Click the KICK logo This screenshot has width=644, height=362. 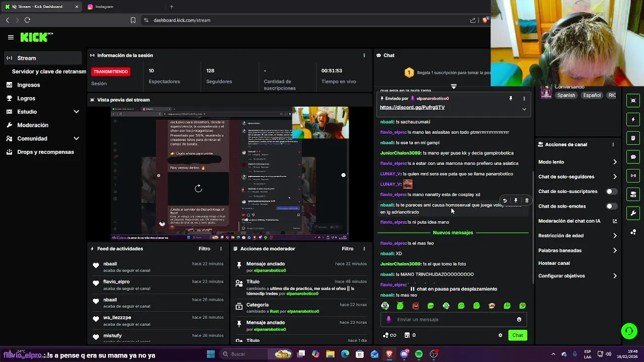[x=36, y=37]
